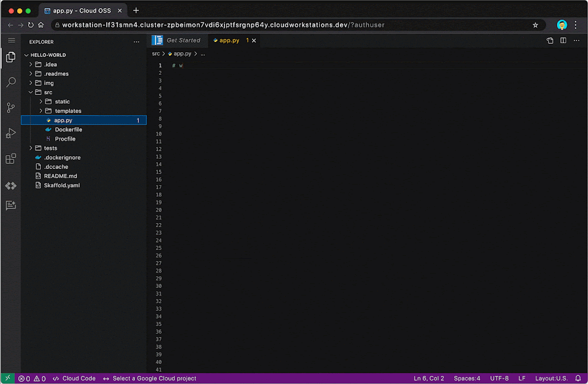Image resolution: width=588 pixels, height=384 pixels.
Task: Click the Ln 6, Col 2 cursor position
Action: click(428, 379)
